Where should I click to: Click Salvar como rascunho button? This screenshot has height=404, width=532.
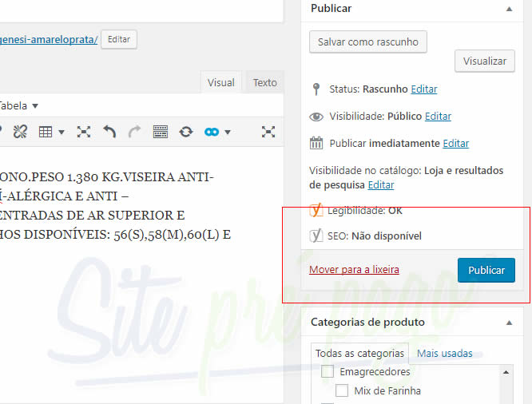click(368, 42)
